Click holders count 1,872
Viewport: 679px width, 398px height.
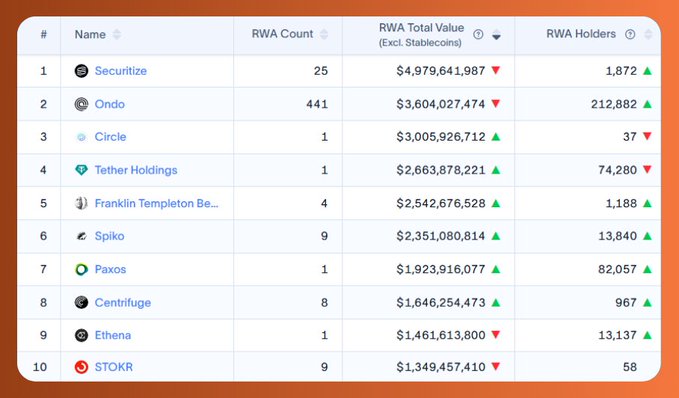pyautogui.click(x=621, y=71)
